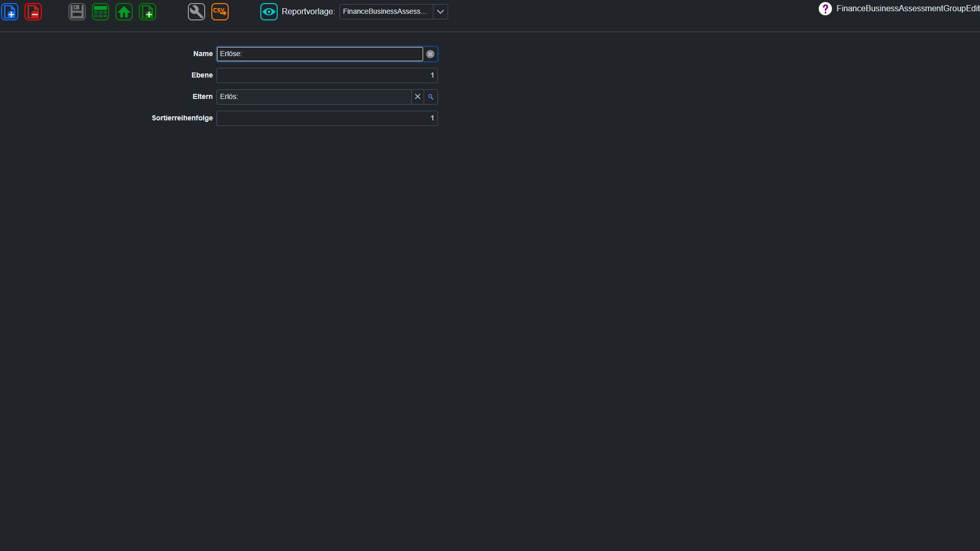Click the Reportvorlage: label
Screen dimensions: 980x551
[308, 12]
